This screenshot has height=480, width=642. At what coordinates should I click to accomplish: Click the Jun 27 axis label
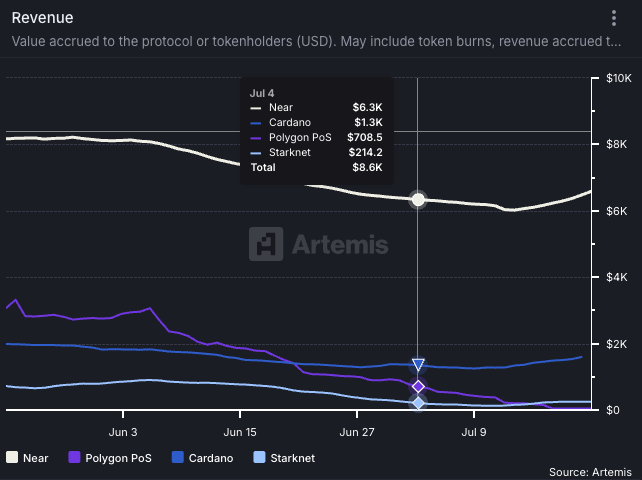[357, 432]
